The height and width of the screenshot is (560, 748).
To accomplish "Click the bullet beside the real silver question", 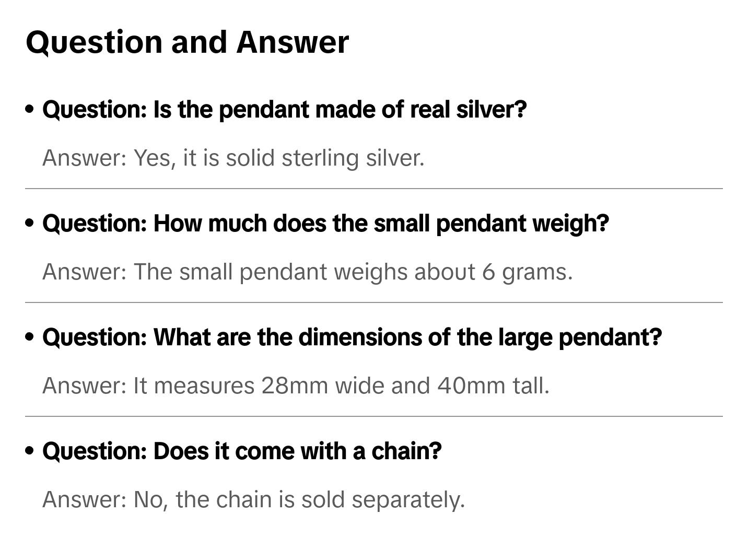I will pos(30,109).
